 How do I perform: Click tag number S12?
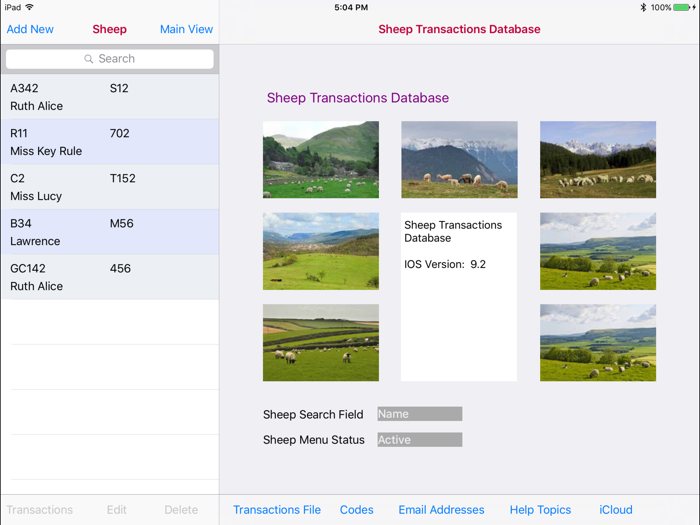(x=119, y=88)
